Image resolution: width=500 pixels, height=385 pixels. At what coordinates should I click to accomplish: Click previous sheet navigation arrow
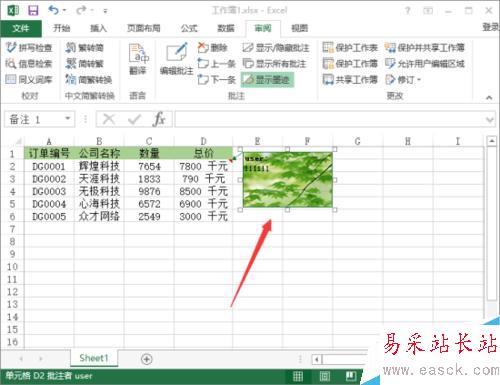coord(21,359)
